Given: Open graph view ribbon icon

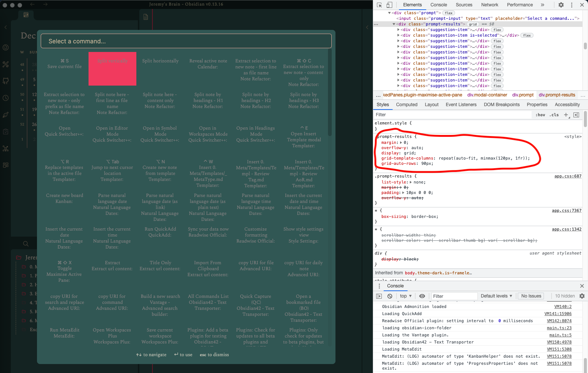Looking at the screenshot, I should [6, 148].
